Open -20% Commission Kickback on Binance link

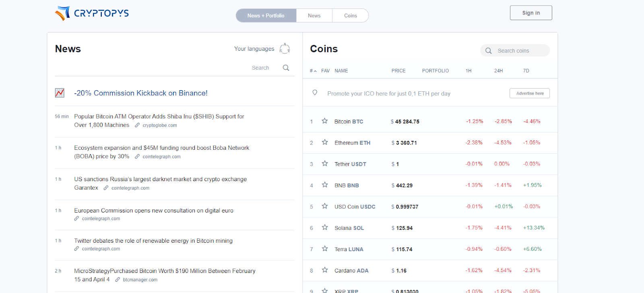tap(141, 93)
